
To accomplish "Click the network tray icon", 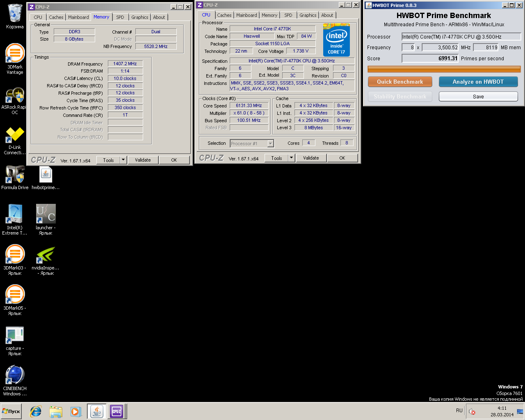I will 520,411.
